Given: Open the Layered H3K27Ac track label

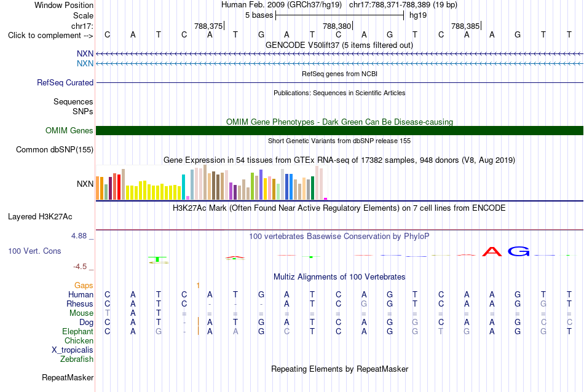Looking at the screenshot, I should [40, 217].
